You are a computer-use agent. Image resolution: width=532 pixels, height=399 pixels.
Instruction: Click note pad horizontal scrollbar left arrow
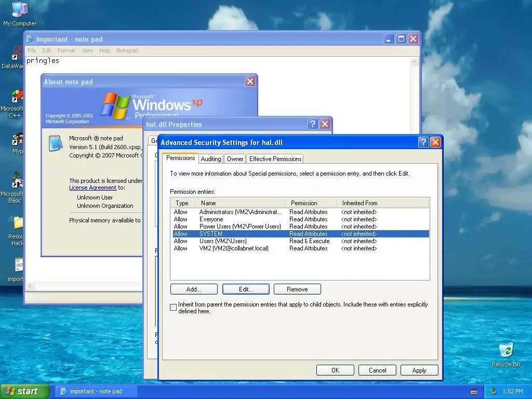[31, 286]
